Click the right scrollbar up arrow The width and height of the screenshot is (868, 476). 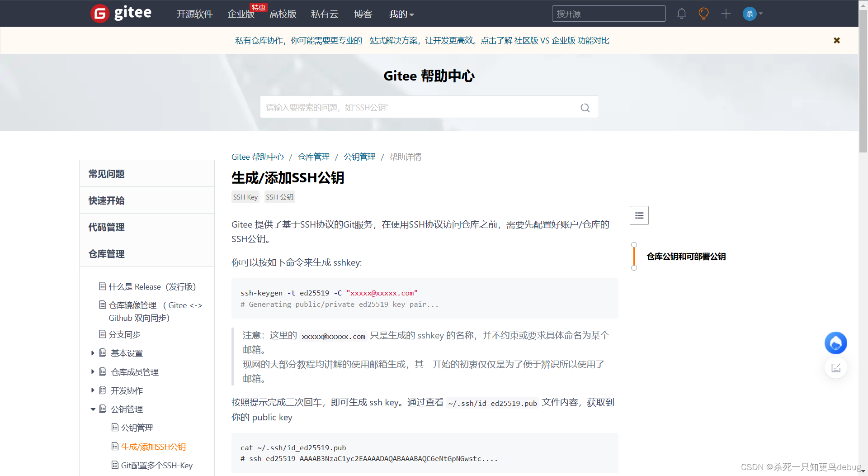click(x=863, y=5)
